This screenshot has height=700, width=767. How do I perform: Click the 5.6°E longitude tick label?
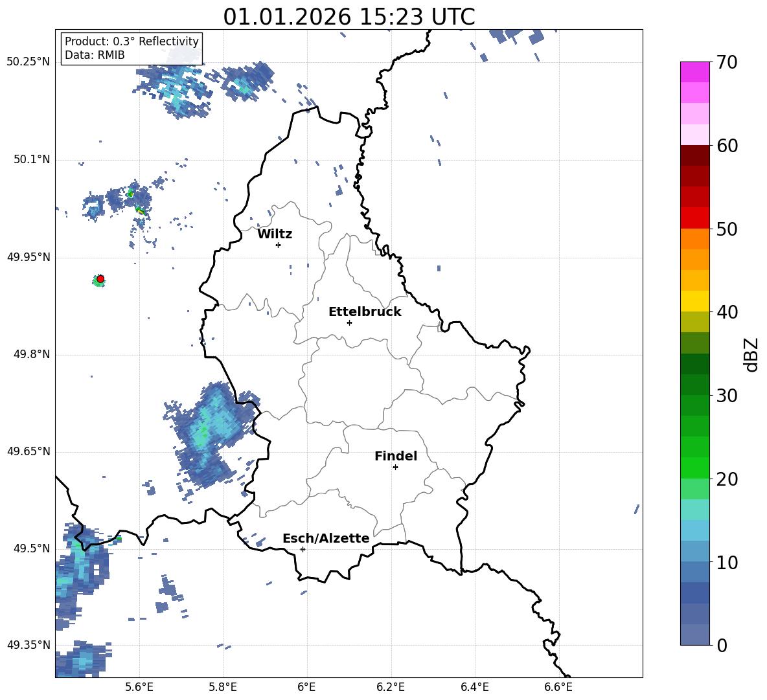point(139,687)
